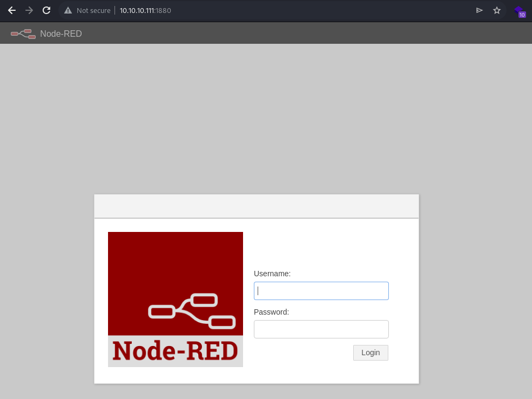Focus the Username input field

coord(321,291)
